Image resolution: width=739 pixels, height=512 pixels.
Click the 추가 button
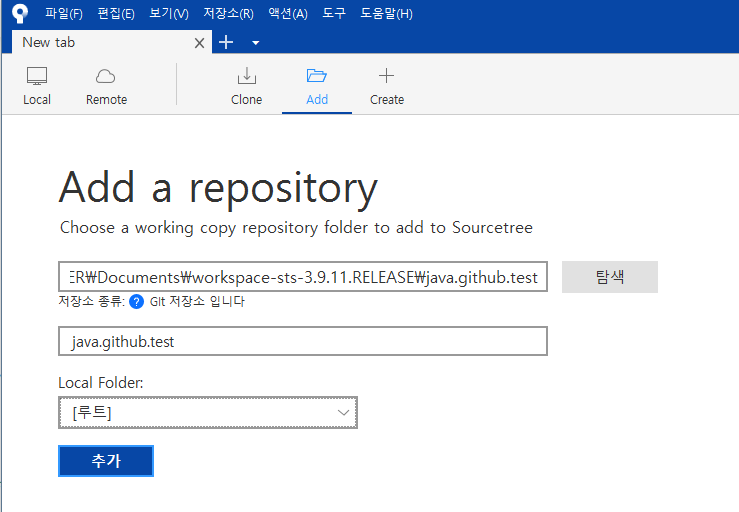(x=106, y=461)
